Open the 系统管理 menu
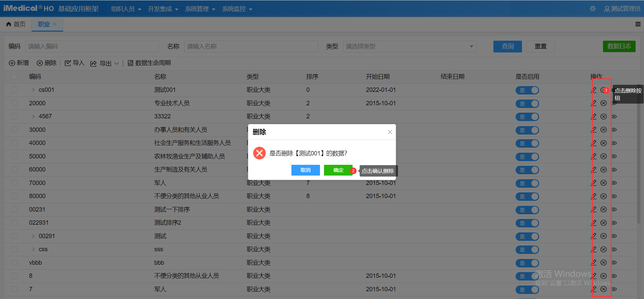 [200, 9]
